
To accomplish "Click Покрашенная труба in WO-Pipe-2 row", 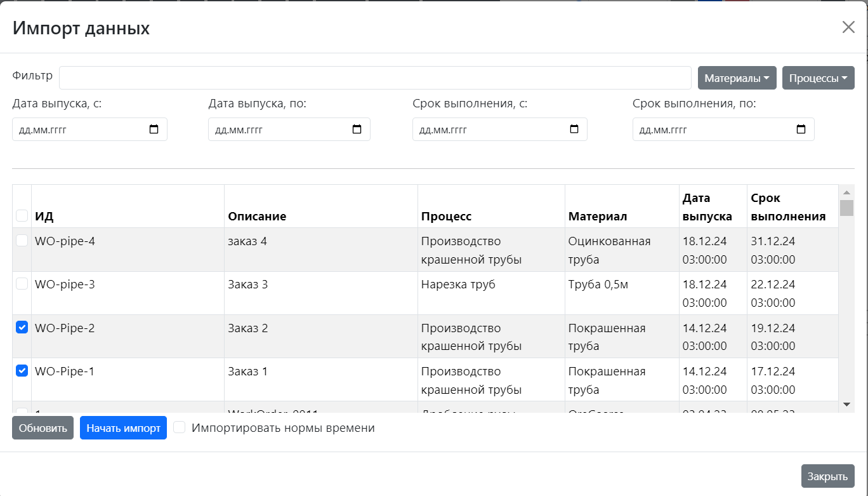I will [x=622, y=337].
